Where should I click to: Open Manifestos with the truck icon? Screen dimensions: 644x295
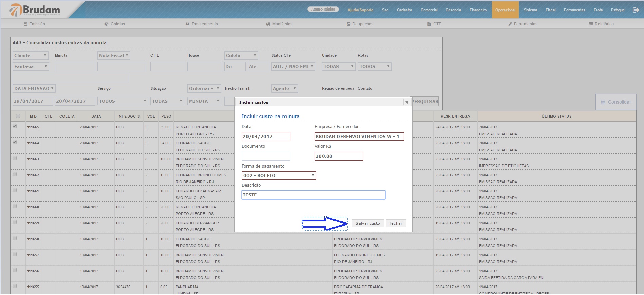(x=268, y=24)
